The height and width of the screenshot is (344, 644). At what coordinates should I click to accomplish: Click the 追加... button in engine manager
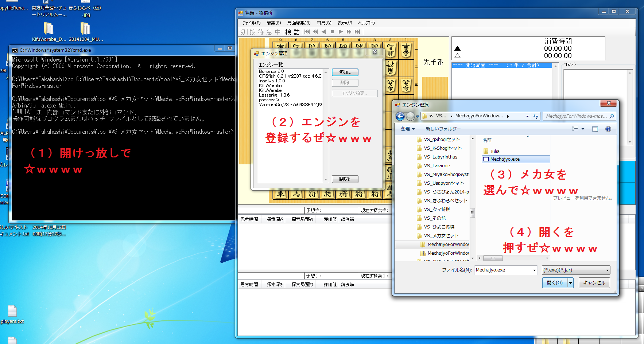345,72
